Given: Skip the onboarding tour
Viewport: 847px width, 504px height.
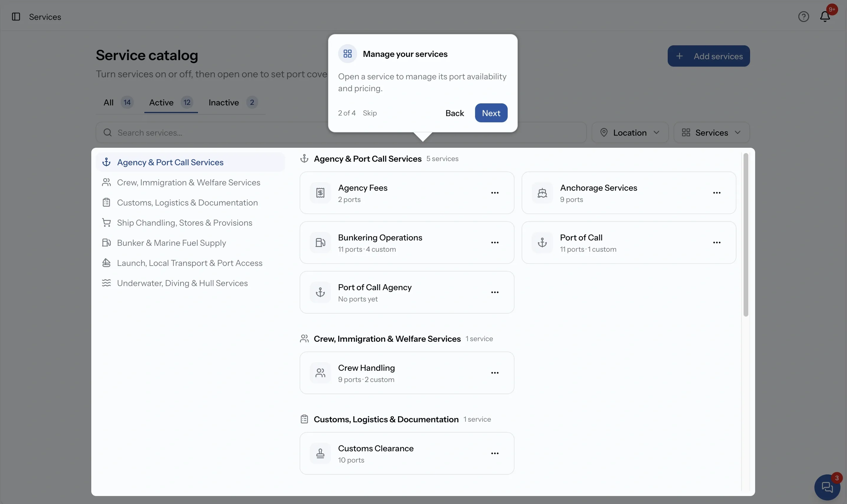Looking at the screenshot, I should 370,113.
